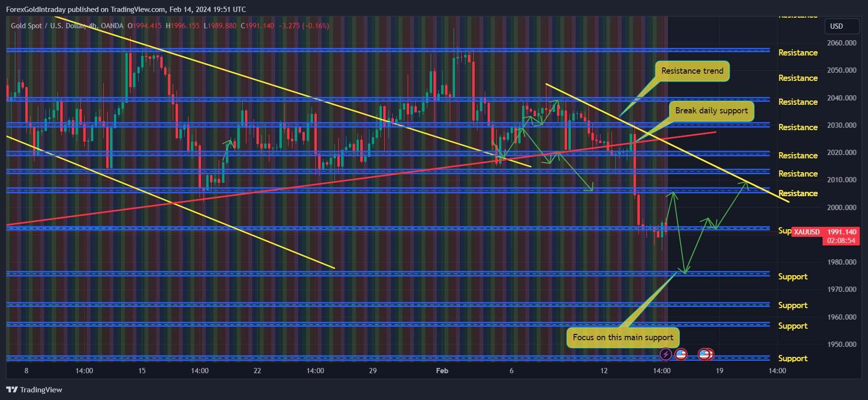868x400 pixels.
Task: Select the 'Break daily support' callout
Action: tap(712, 111)
